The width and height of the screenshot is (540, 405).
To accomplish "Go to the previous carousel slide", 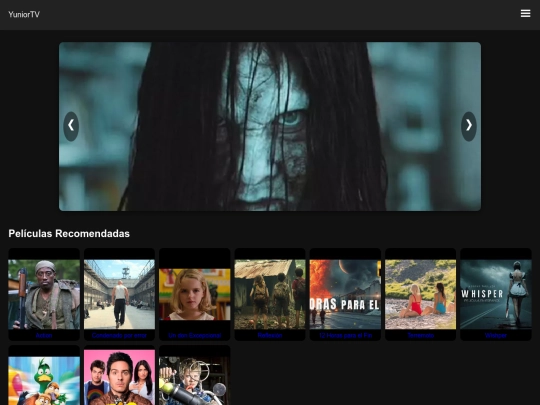I will coord(71,126).
